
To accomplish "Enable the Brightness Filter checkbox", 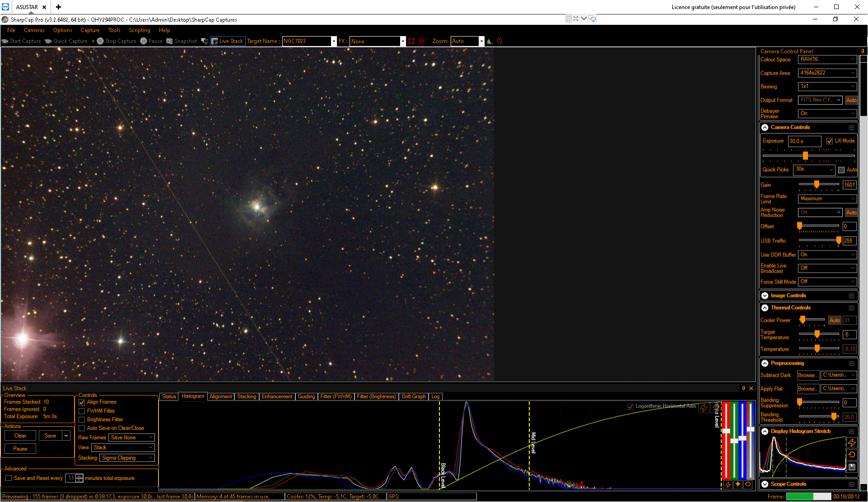I will pyautogui.click(x=82, y=420).
